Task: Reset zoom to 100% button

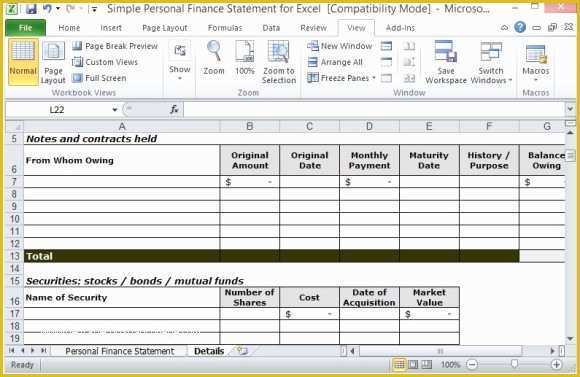Action: click(245, 58)
